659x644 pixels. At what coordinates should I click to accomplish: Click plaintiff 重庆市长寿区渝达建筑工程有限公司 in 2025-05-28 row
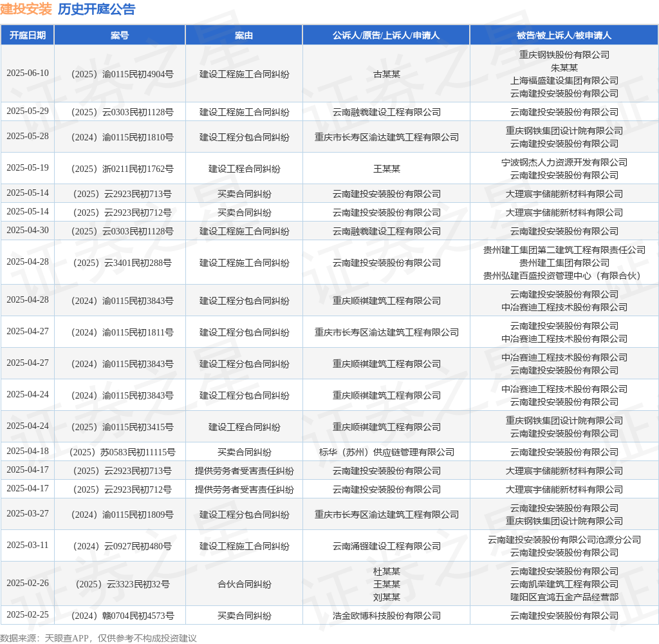(386, 137)
